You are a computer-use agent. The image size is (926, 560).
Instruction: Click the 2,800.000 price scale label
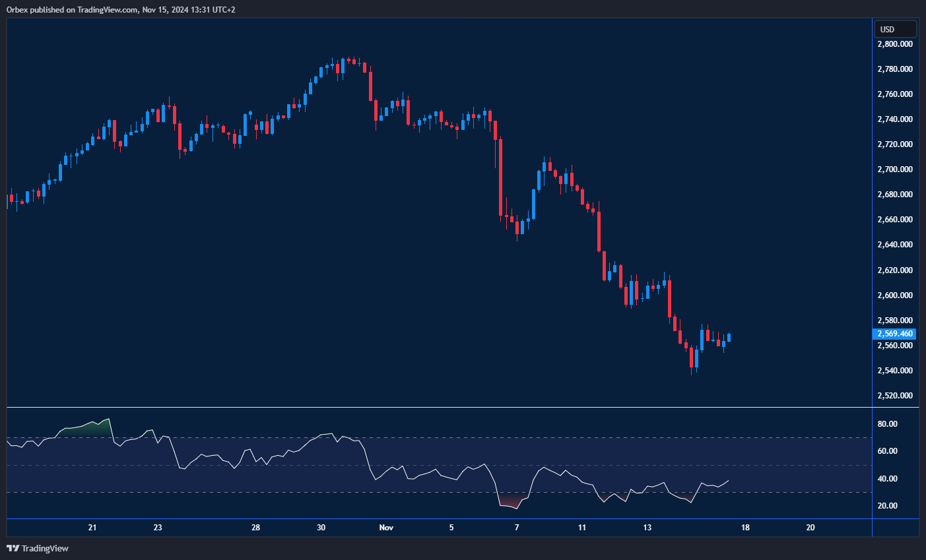pos(895,44)
